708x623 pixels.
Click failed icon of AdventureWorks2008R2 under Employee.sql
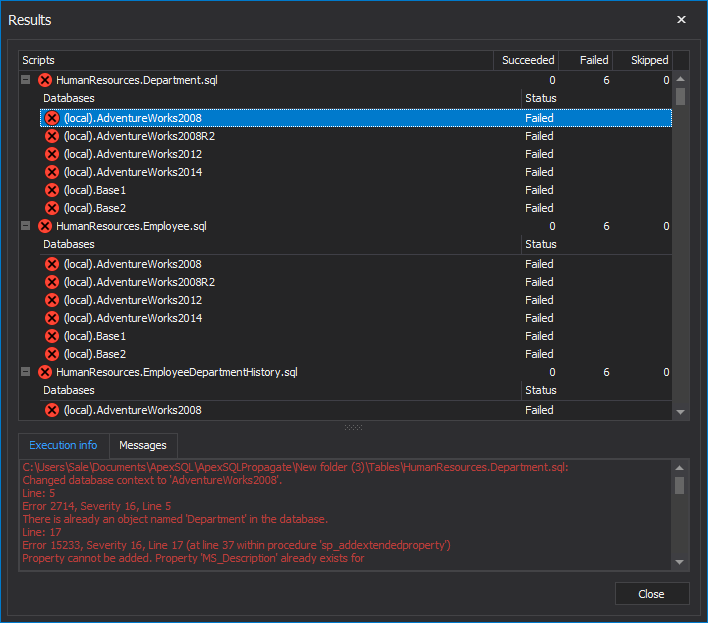click(52, 282)
